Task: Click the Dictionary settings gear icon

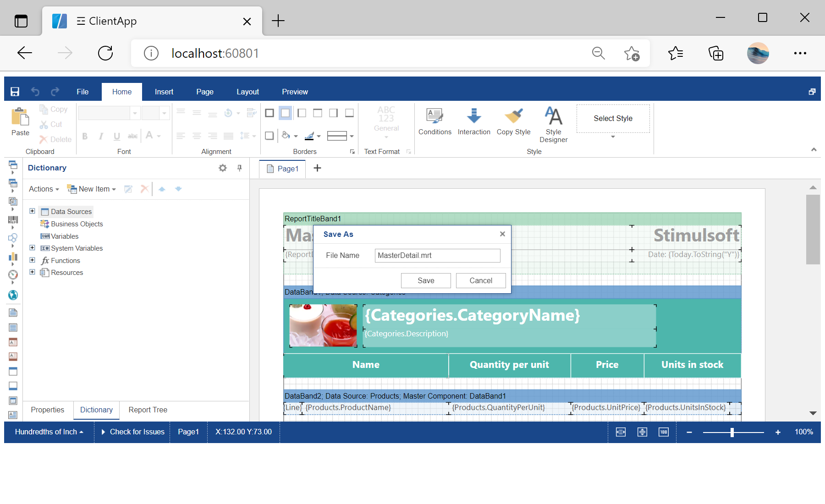Action: pyautogui.click(x=223, y=168)
